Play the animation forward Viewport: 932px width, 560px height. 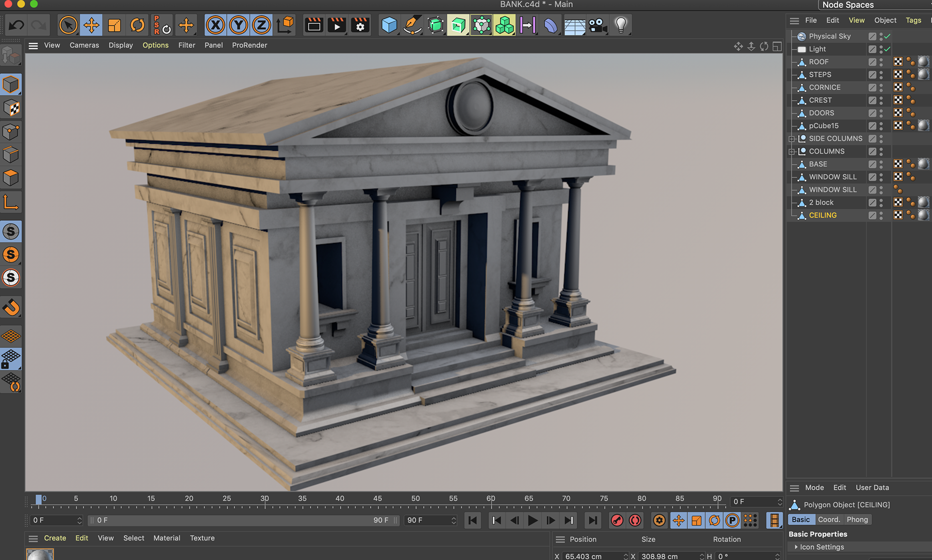(x=533, y=521)
